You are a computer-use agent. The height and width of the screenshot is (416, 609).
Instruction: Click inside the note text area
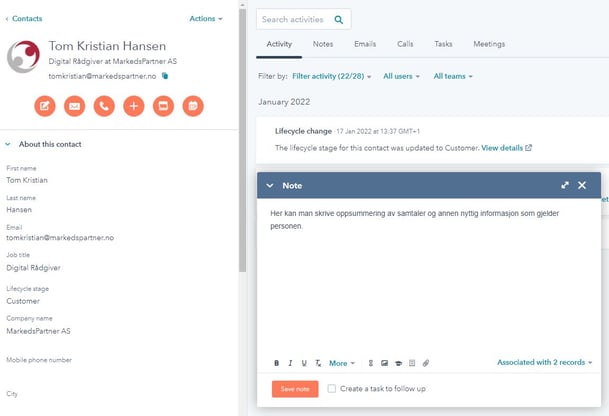pos(429,276)
